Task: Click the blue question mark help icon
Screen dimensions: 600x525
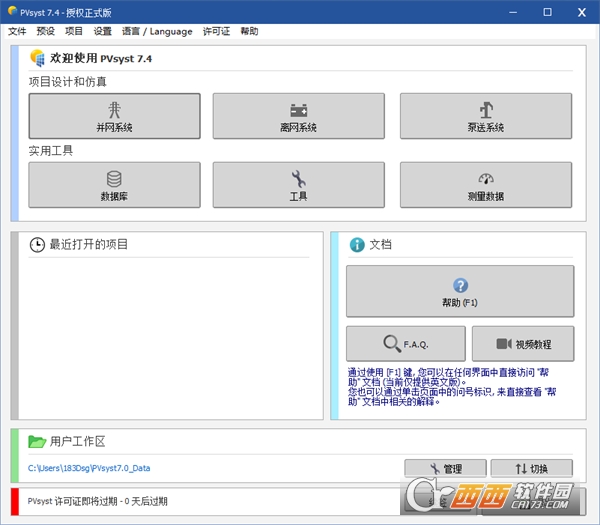Action: point(460,285)
